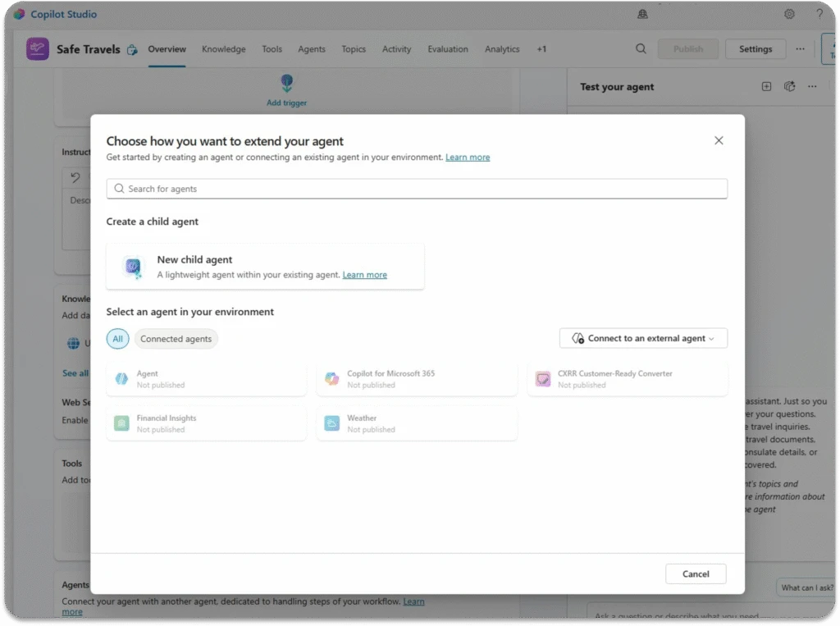This screenshot has height=626, width=840.
Task: Open the ellipsis menu next to Settings
Action: (x=800, y=48)
